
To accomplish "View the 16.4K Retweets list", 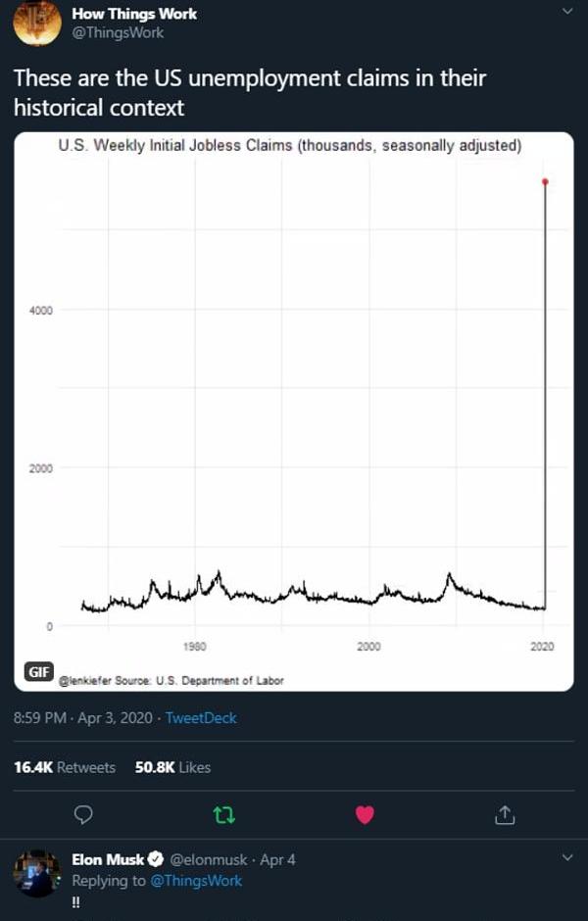I will (x=65, y=767).
